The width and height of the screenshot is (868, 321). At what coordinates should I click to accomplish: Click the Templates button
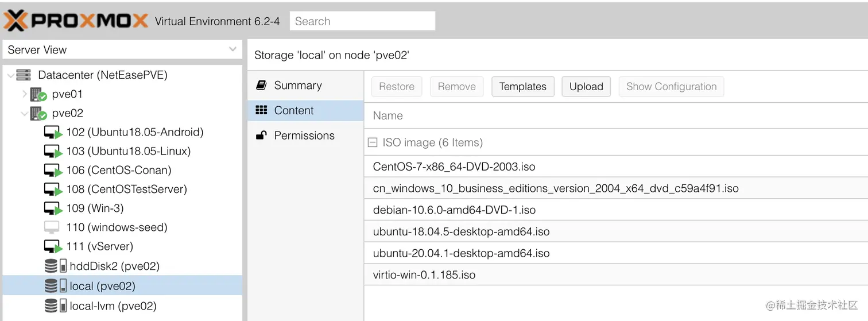[522, 87]
